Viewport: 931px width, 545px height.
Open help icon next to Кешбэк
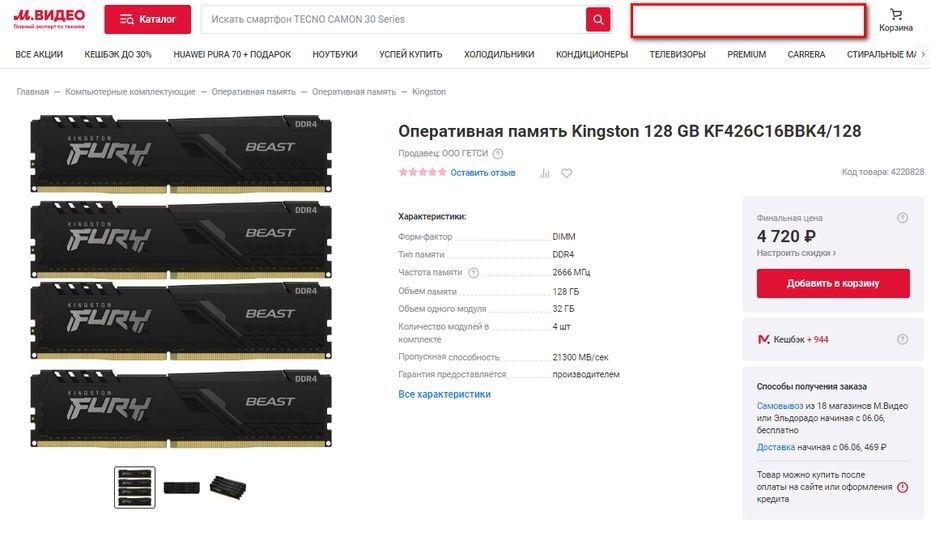pyautogui.click(x=902, y=340)
